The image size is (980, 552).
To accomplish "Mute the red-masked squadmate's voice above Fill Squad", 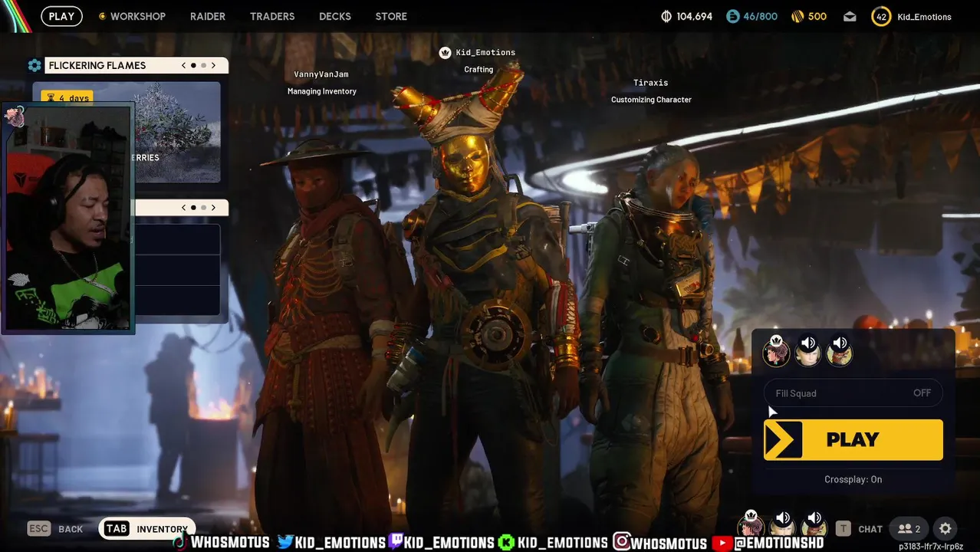I will [840, 343].
